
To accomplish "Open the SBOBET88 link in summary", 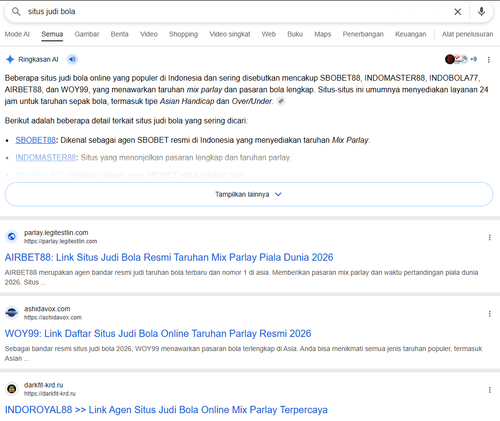I will click(35, 140).
